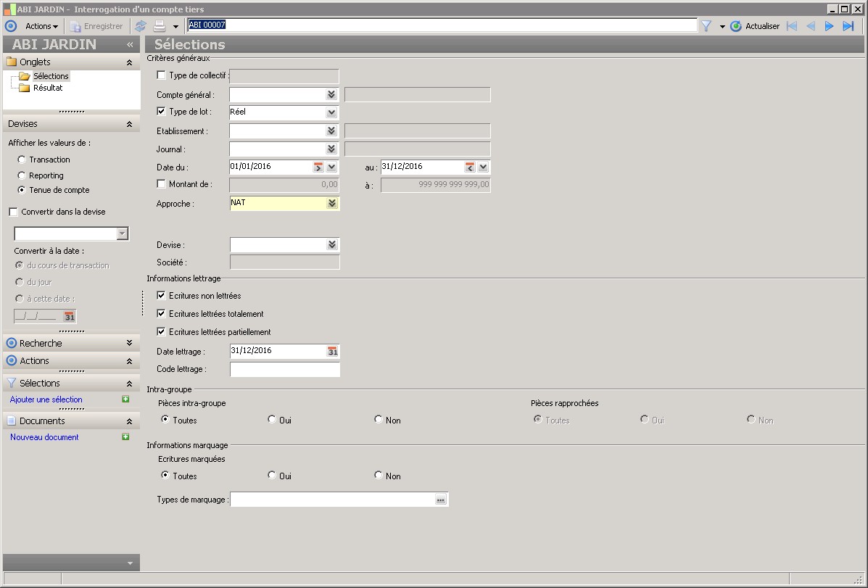The height and width of the screenshot is (588, 868).
Task: Collapse the Onglets section
Action: coord(129,62)
